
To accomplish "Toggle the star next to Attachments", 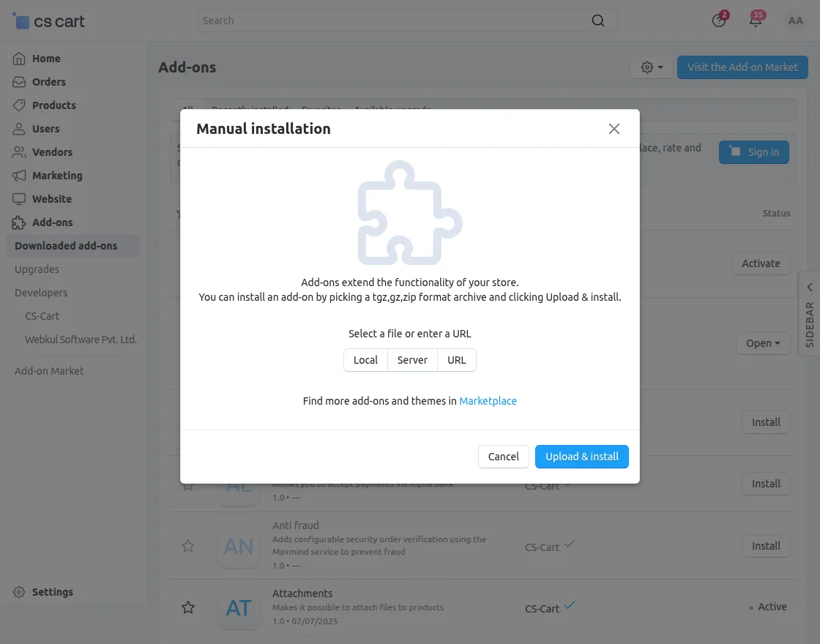I will (188, 607).
